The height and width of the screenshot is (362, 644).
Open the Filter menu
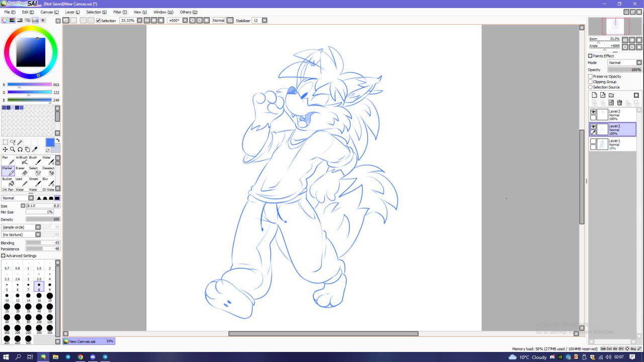point(120,12)
